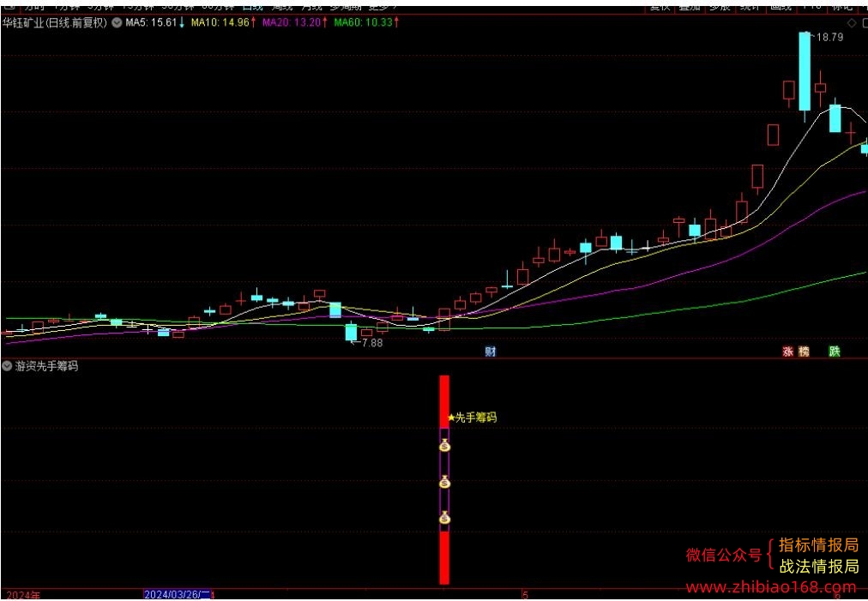Click the MA20: 13.20 indicator value
The image size is (868, 601).
[295, 22]
